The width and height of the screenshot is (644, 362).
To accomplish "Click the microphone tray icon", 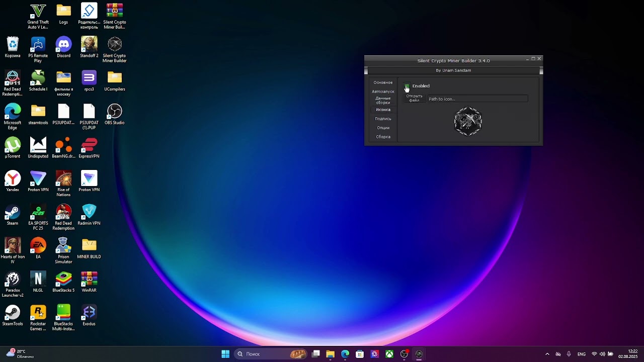I will point(569,354).
